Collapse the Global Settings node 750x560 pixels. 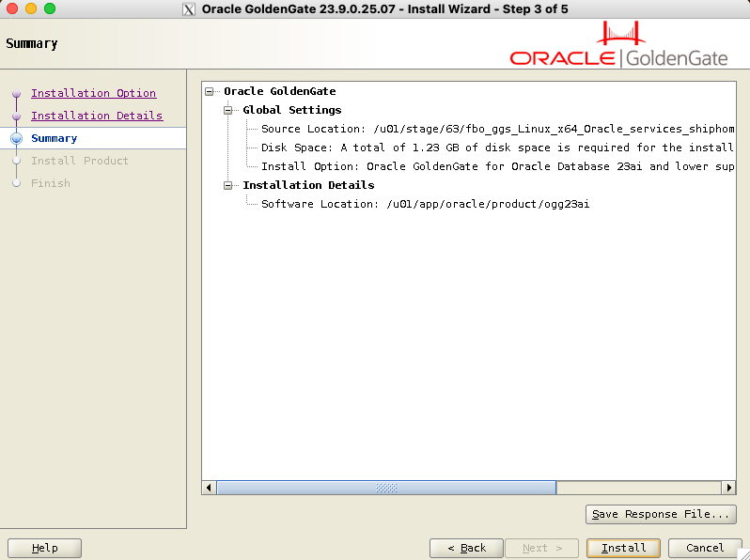[228, 110]
